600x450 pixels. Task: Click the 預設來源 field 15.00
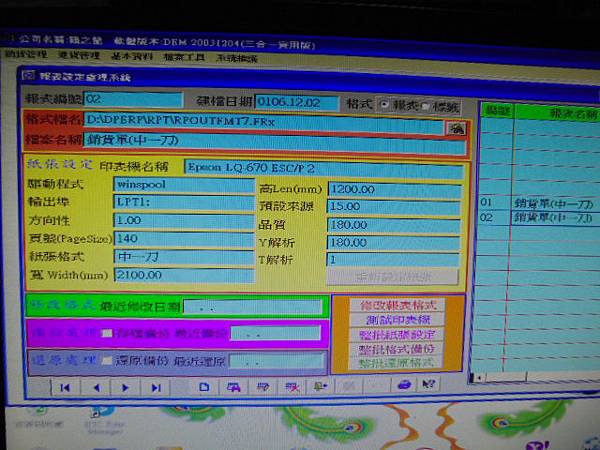[394, 208]
